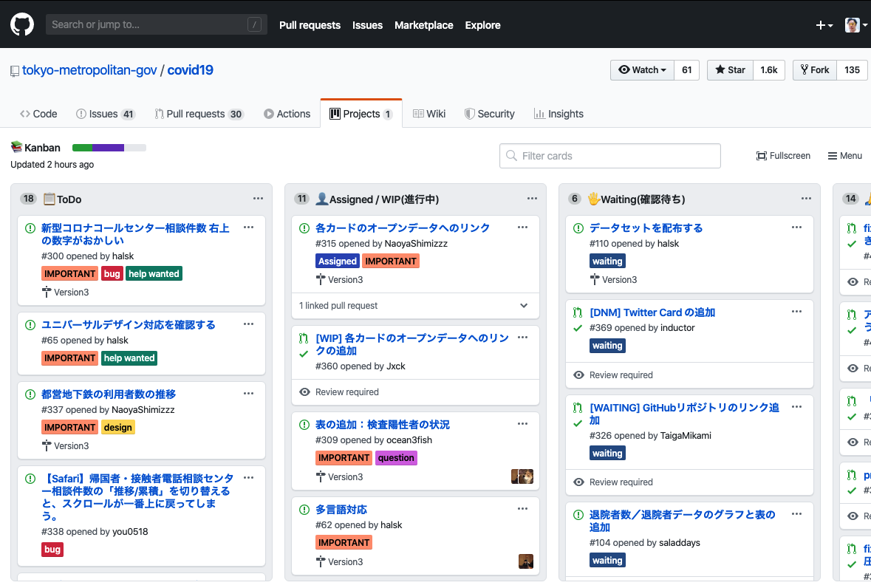Open the project Menu hamburger
This screenshot has height=588, width=871.
(844, 156)
